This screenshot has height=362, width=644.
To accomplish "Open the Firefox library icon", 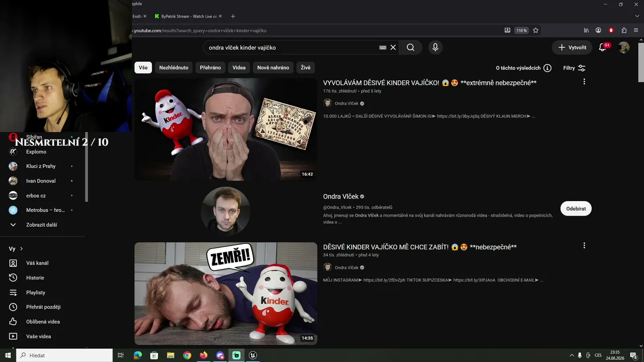I will (x=586, y=30).
